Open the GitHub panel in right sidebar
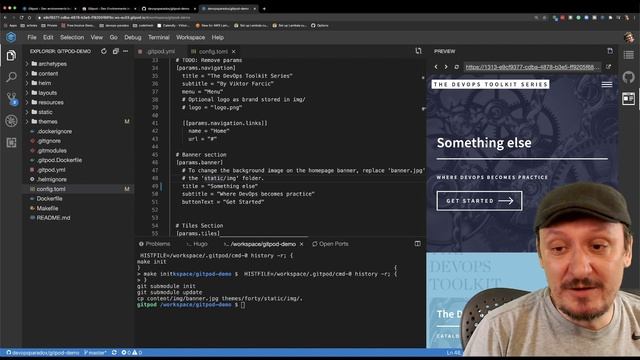The width and height of the screenshot is (640, 360). point(629,77)
